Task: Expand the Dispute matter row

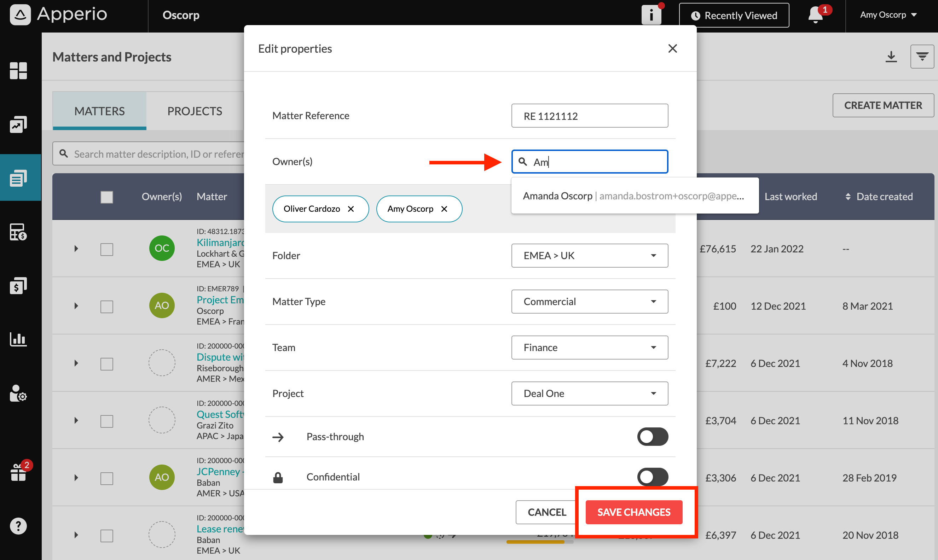Action: pyautogui.click(x=76, y=363)
